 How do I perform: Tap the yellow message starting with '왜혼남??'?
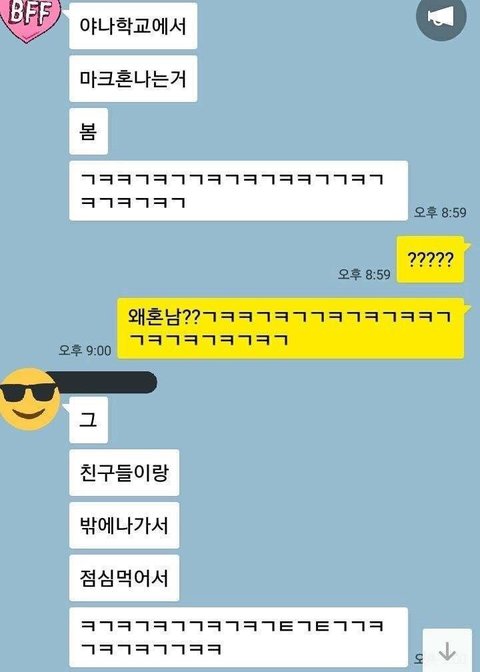coord(291,328)
